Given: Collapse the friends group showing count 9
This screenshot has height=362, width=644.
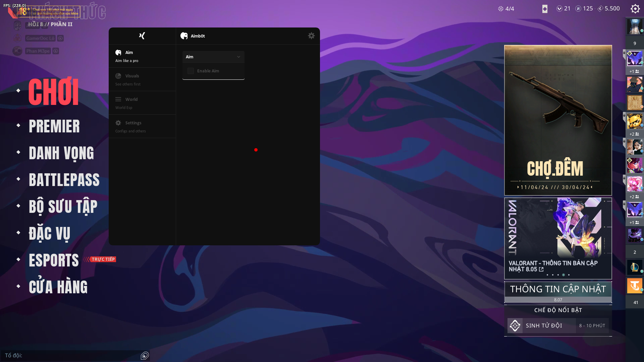Looking at the screenshot, I should tap(635, 43).
